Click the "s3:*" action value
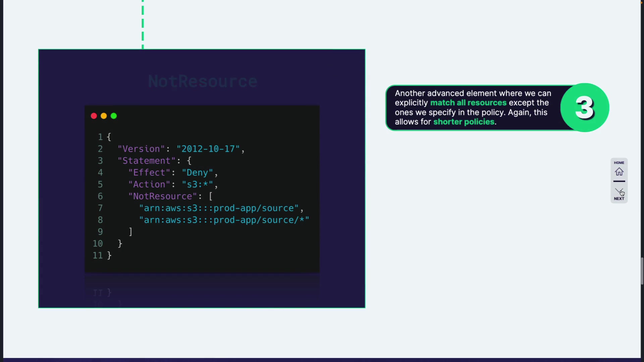This screenshot has height=362, width=644. point(197,185)
